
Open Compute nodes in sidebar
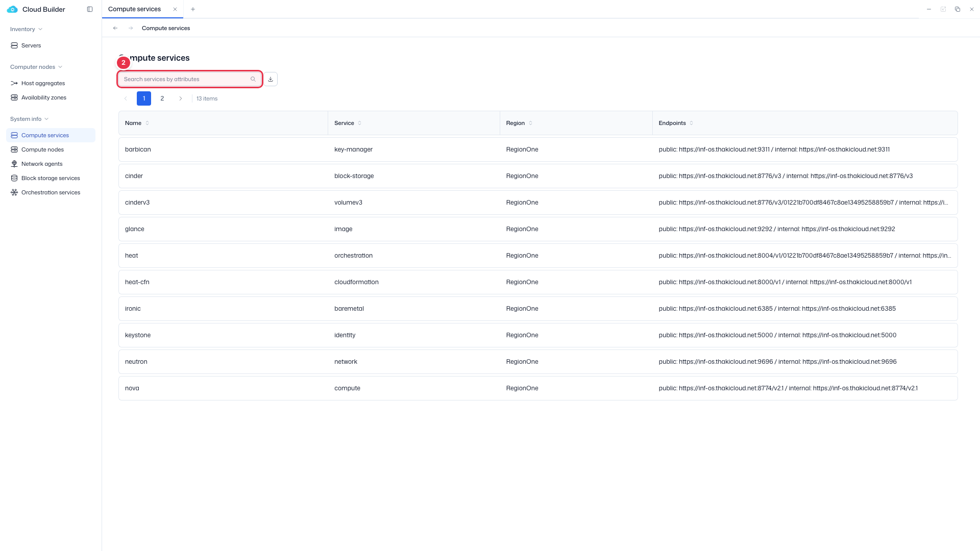point(51,149)
